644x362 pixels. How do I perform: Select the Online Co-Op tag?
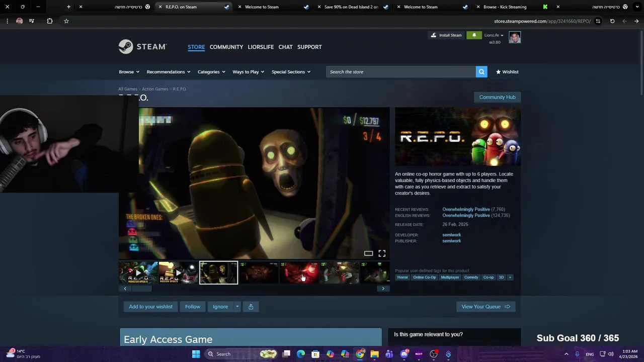pyautogui.click(x=425, y=278)
